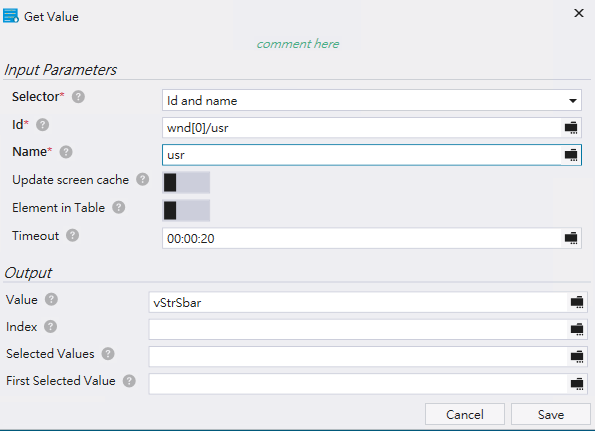
Task: Edit the 'comment here' text
Action: [298, 44]
